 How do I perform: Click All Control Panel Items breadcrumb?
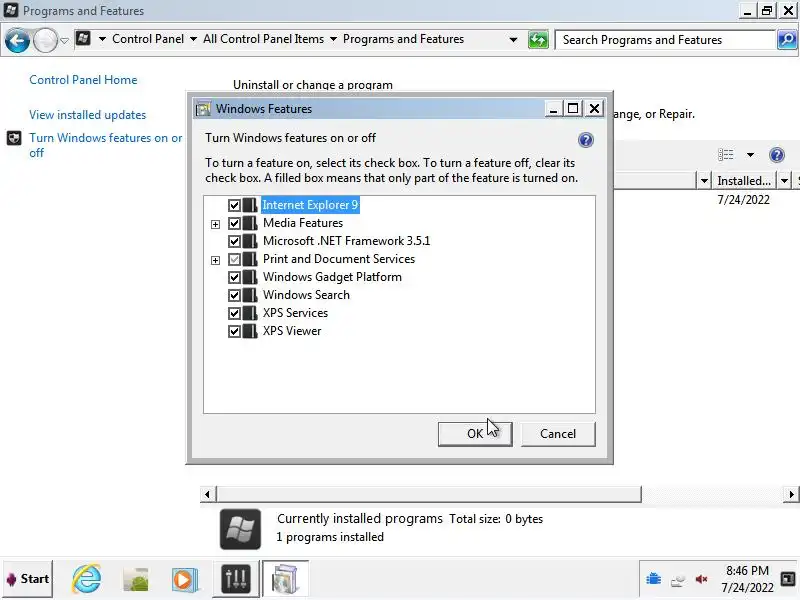click(x=263, y=39)
